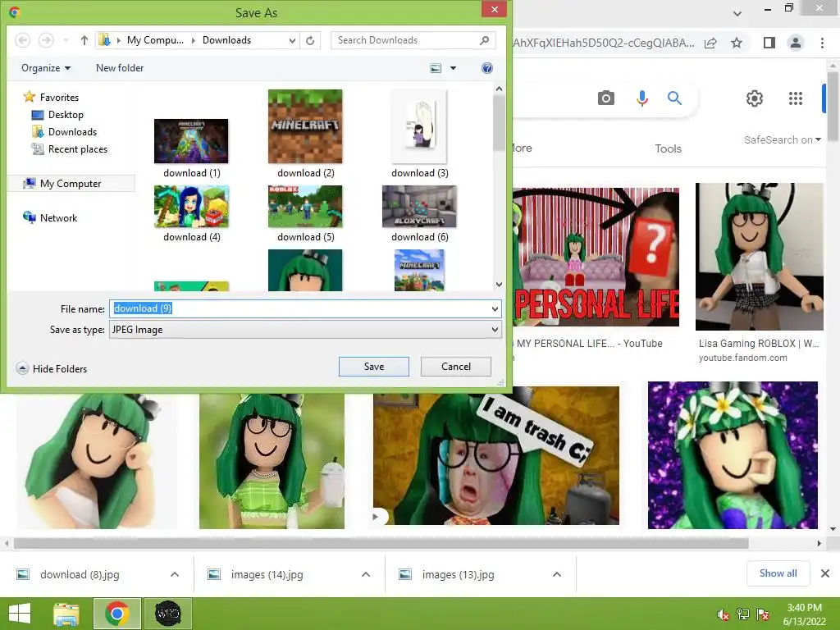The image size is (840, 630).
Task: Open options for images (14).jpg
Action: 366,574
